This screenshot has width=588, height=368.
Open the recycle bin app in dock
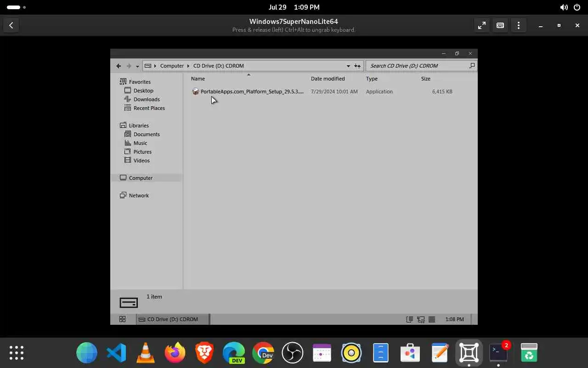529,353
